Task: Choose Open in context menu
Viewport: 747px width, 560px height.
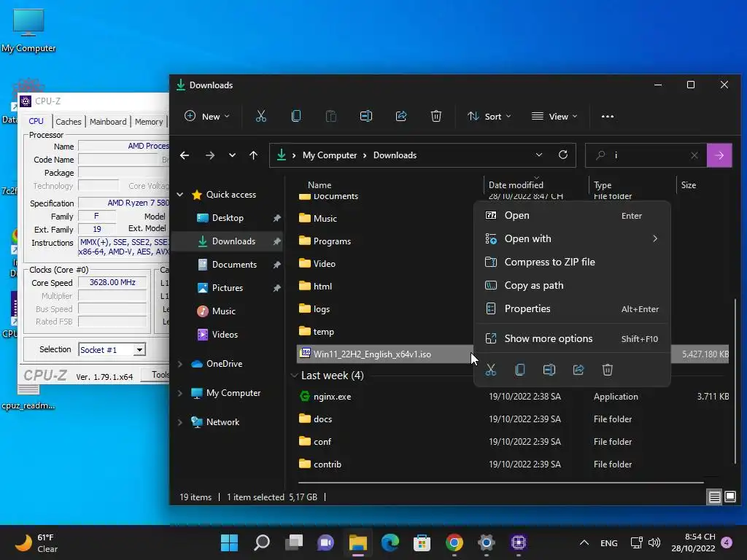Action: (572, 215)
